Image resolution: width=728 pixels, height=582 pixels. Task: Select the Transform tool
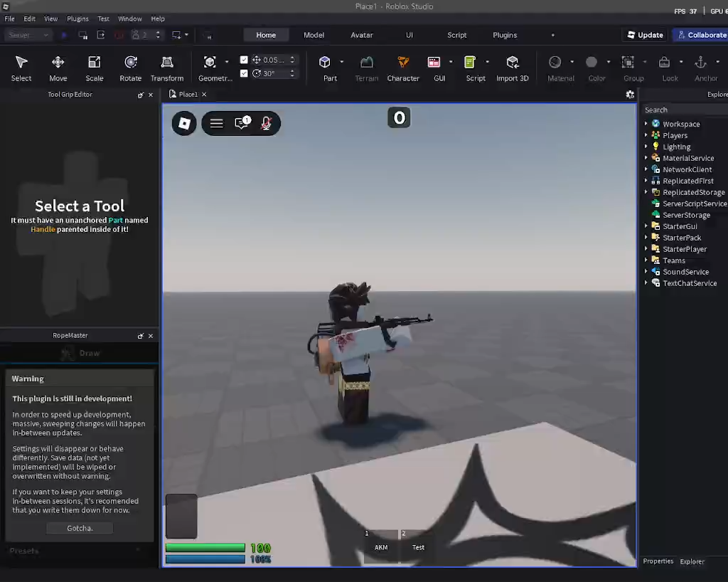[x=166, y=68]
